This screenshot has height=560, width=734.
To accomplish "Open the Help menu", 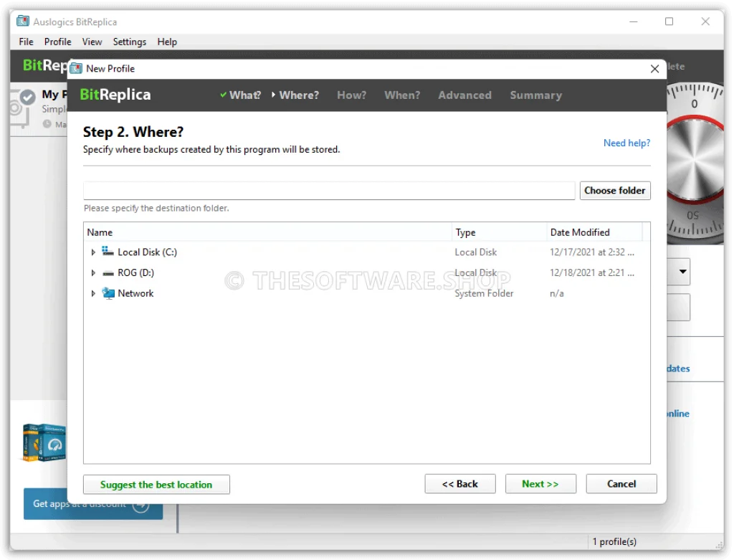I will (166, 42).
